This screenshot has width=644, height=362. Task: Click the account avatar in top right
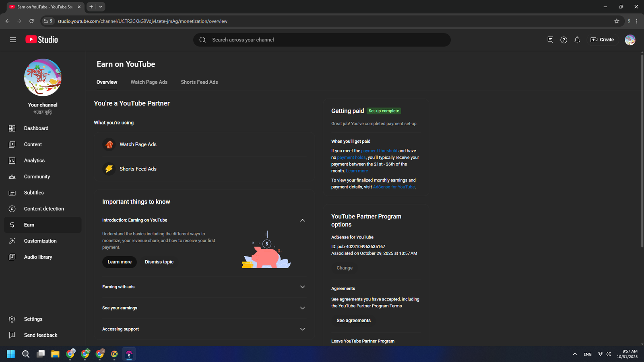point(630,40)
